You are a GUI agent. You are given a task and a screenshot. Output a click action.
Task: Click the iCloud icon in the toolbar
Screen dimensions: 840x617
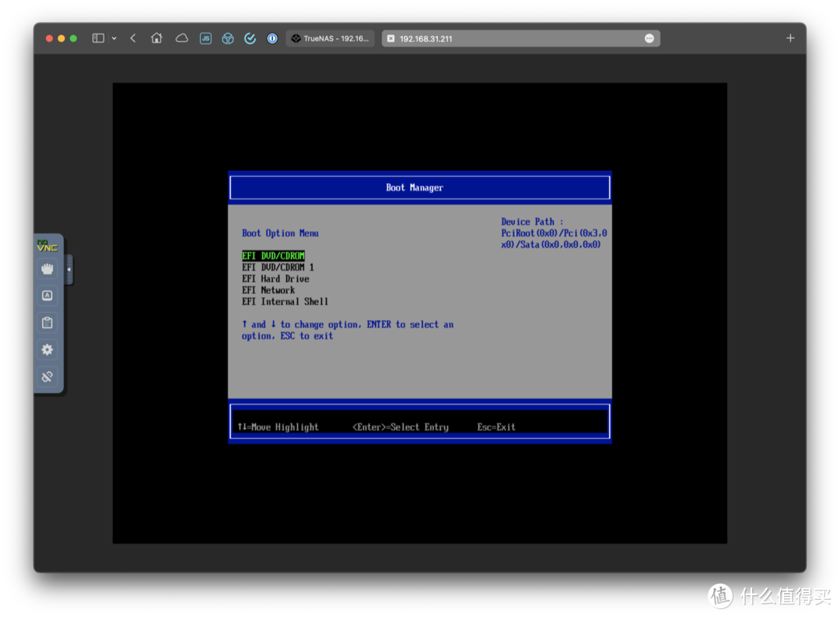pos(181,38)
